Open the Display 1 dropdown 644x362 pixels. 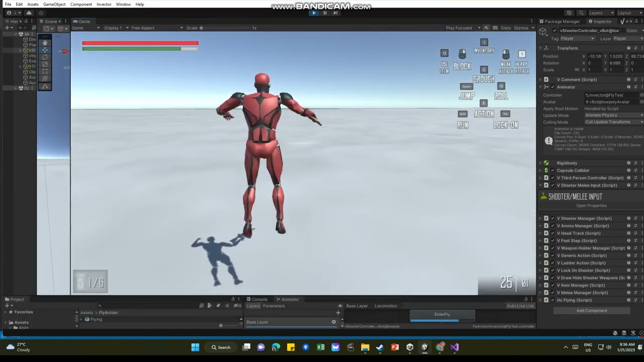click(115, 28)
